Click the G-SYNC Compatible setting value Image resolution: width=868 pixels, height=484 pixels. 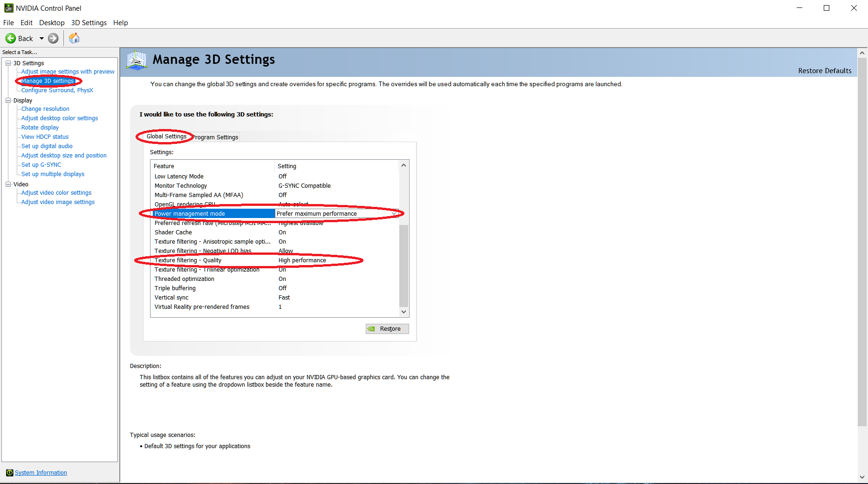[x=304, y=186]
